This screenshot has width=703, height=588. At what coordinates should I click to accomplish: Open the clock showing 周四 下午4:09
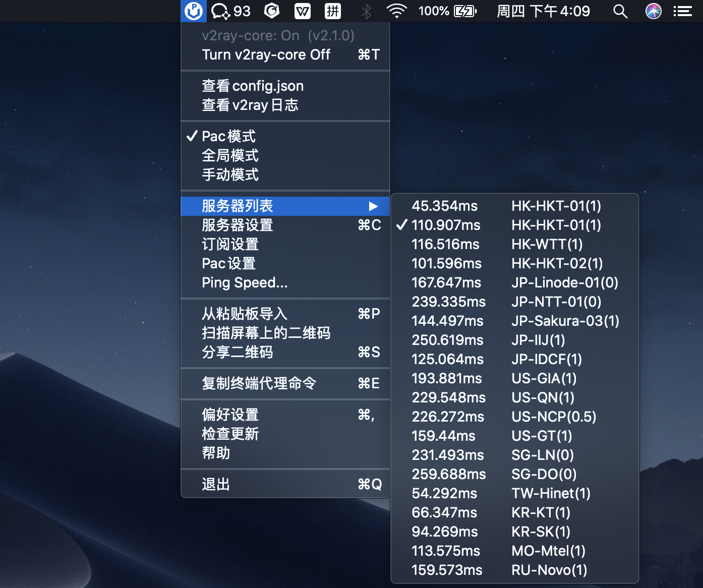[543, 11]
